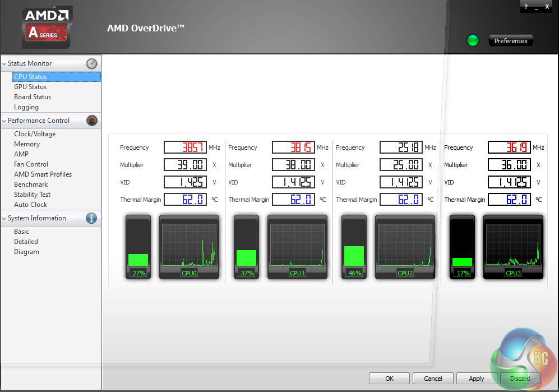The height and width of the screenshot is (392, 559).
Task: Click the System Information info icon
Action: (x=91, y=218)
